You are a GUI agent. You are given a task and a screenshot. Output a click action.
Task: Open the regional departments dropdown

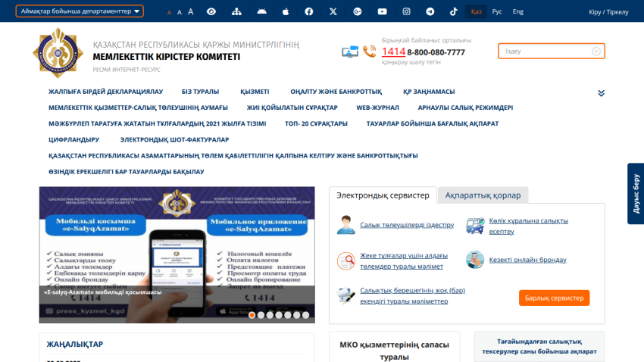(80, 11)
